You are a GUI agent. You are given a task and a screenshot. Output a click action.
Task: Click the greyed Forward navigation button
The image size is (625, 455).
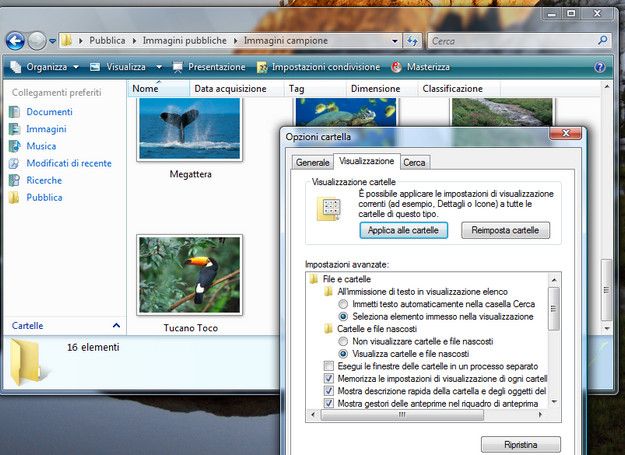pyautogui.click(x=37, y=41)
